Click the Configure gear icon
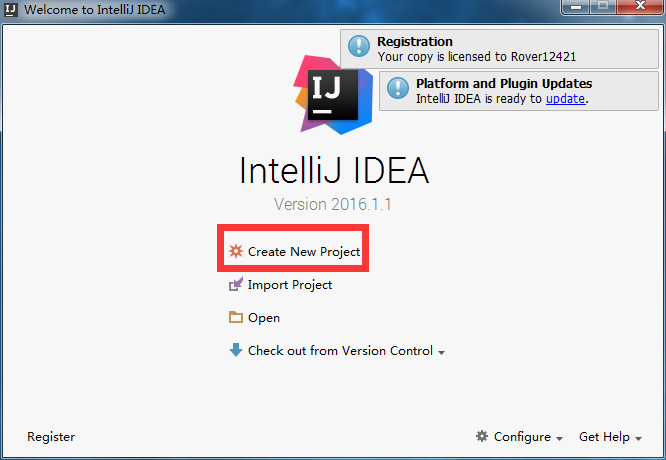The width and height of the screenshot is (666, 460). (x=482, y=436)
